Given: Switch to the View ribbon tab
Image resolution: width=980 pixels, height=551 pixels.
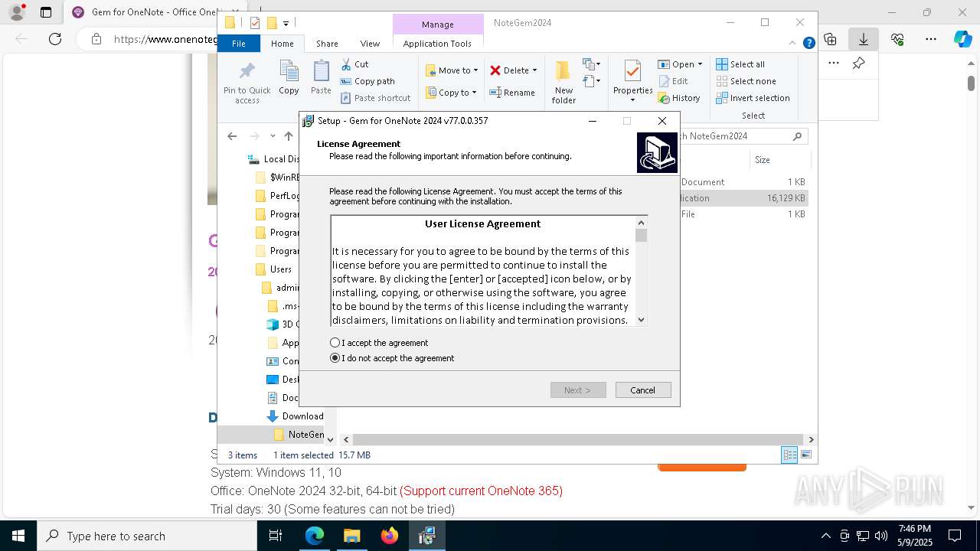Looking at the screenshot, I should [370, 44].
